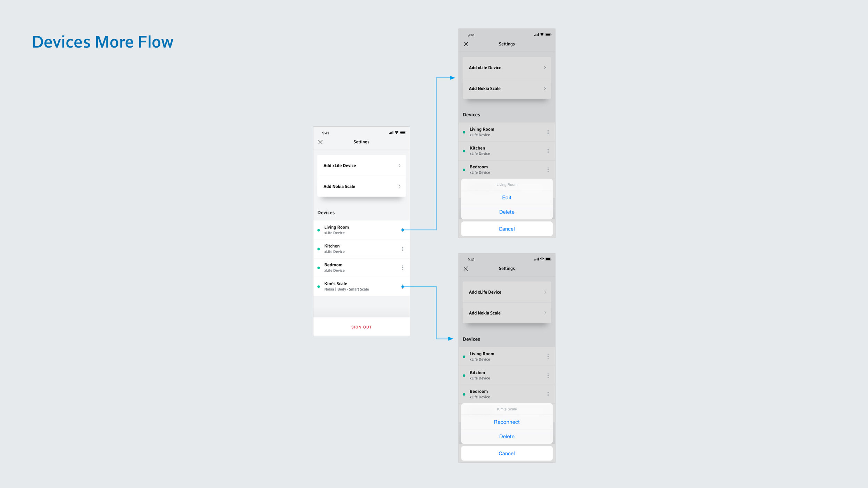Tap Delete in Living Room action sheet
This screenshot has height=488, width=868.
tap(507, 211)
